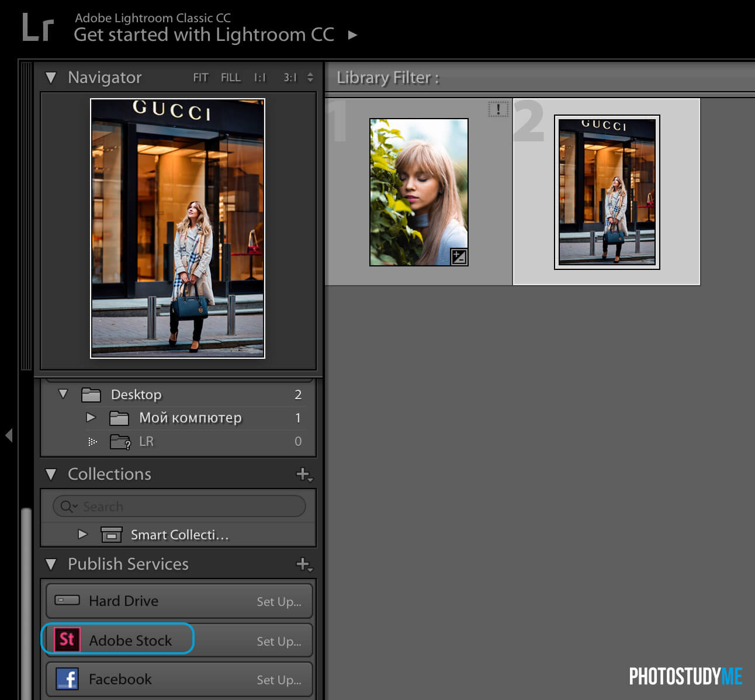Add a new collection with plus icon
The image size is (755, 700).
tap(304, 474)
